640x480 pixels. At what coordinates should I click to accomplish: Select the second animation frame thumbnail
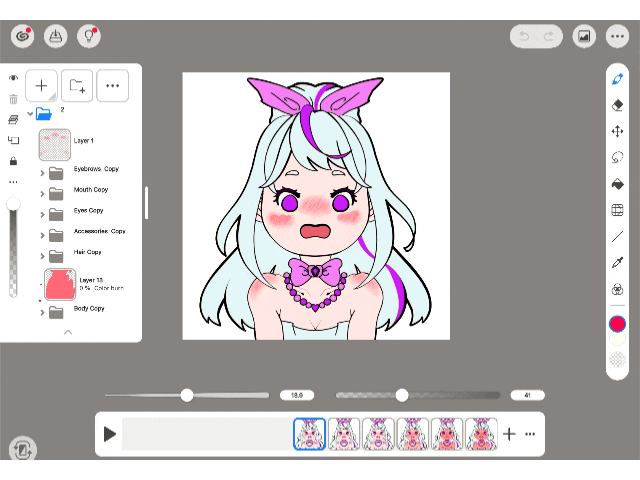pos(344,434)
